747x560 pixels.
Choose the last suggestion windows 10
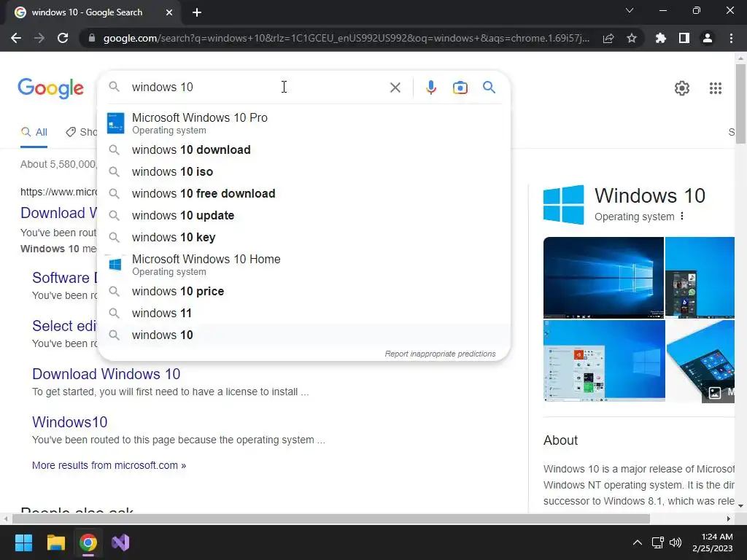tap(304, 335)
